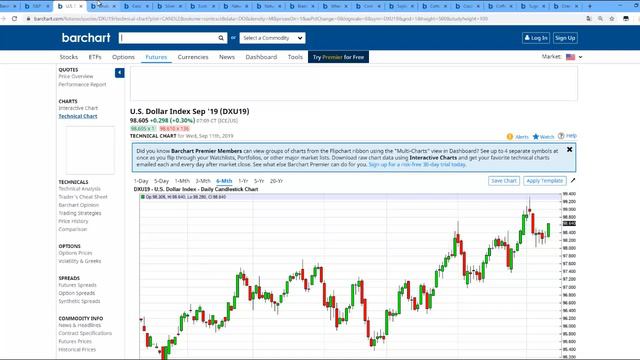Open the Volatility & Greeks link
This screenshot has width=640, height=360.
coord(80,261)
